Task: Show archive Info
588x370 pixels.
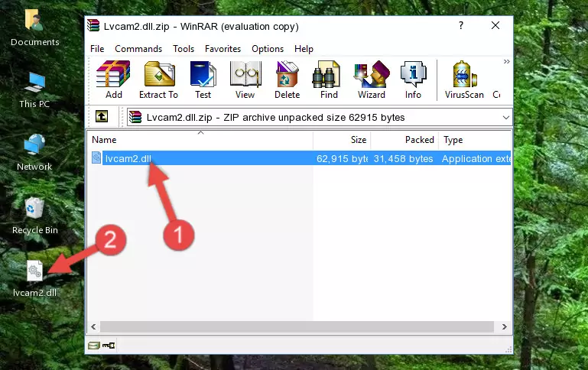Action: [413, 80]
